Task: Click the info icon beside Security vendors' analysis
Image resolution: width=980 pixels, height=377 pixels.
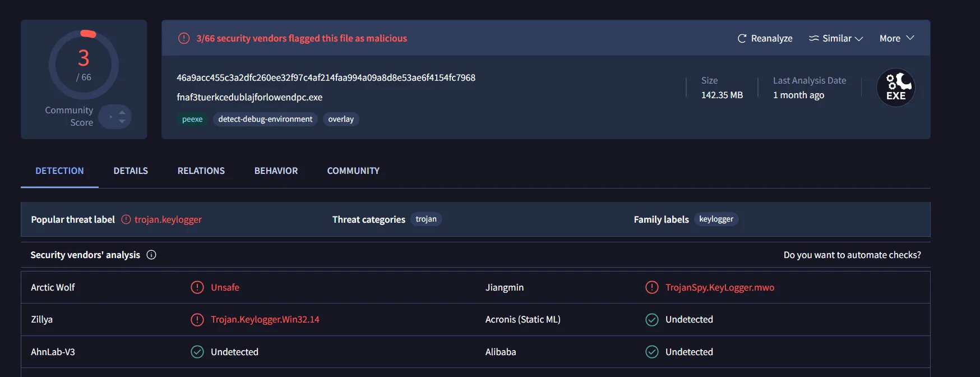Action: [x=151, y=255]
